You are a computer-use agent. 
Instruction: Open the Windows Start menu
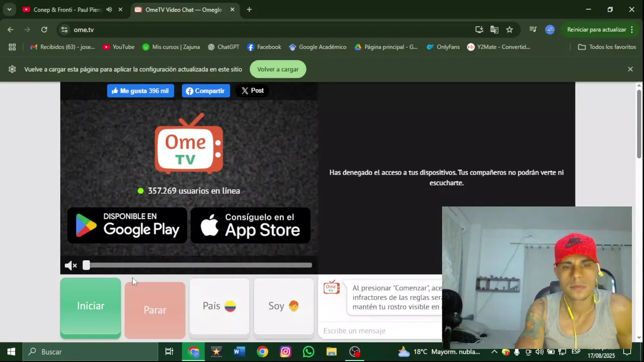[11, 352]
